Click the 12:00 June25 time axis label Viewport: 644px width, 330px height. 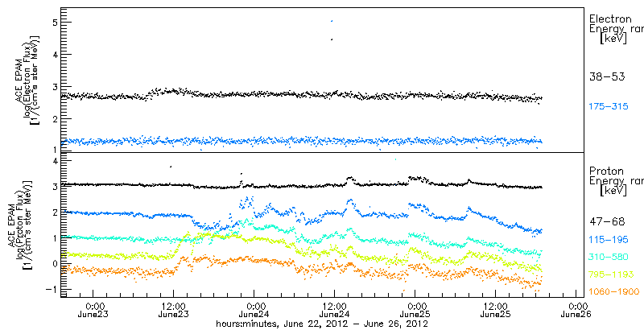[495, 311]
